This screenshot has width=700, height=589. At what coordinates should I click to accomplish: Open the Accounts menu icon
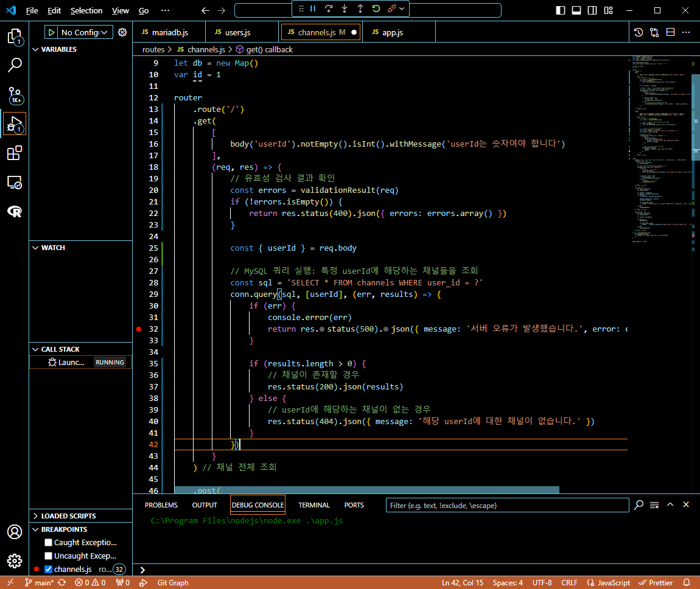[x=15, y=532]
